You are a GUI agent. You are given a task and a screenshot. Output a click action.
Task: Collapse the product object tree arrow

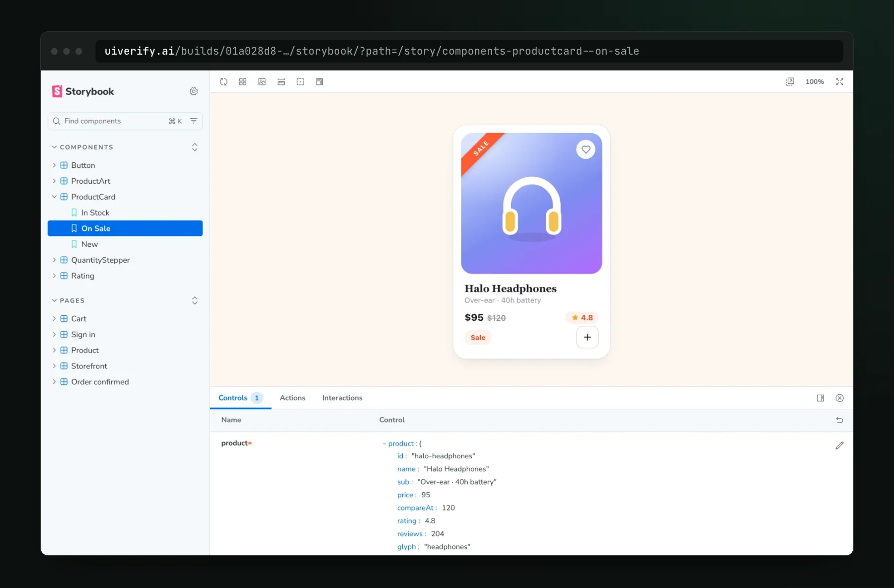coord(384,444)
